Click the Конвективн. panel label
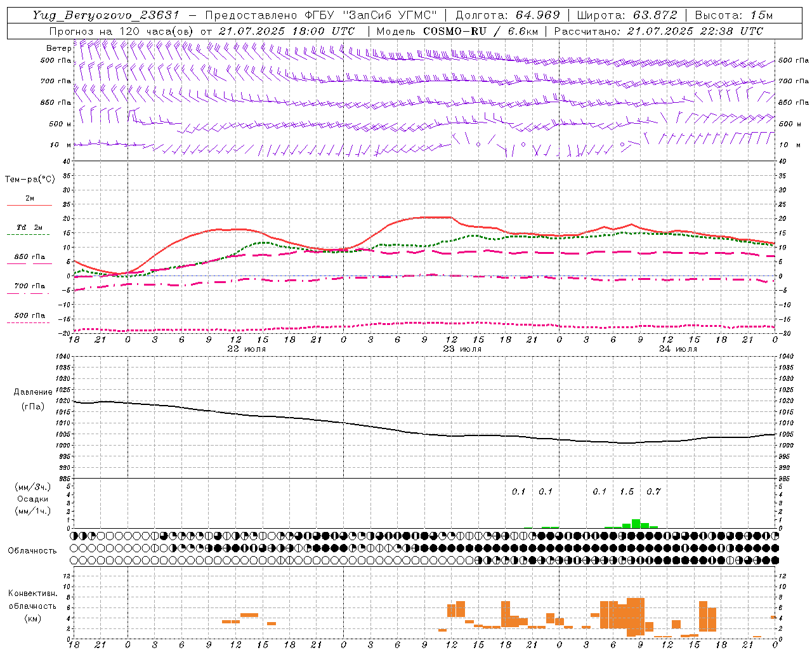This screenshot has height=650, width=812. tap(32, 594)
